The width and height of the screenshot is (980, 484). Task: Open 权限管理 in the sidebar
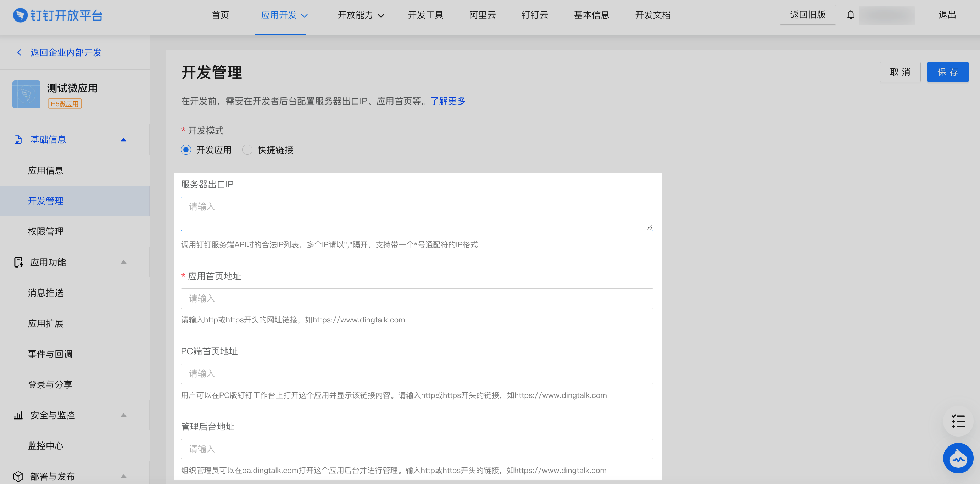46,231
